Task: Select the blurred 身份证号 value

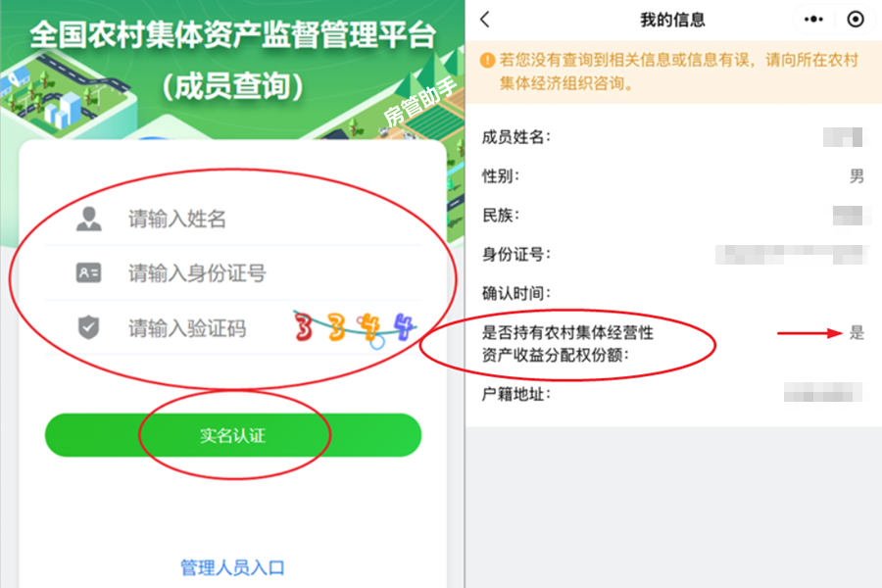Action: (791, 255)
